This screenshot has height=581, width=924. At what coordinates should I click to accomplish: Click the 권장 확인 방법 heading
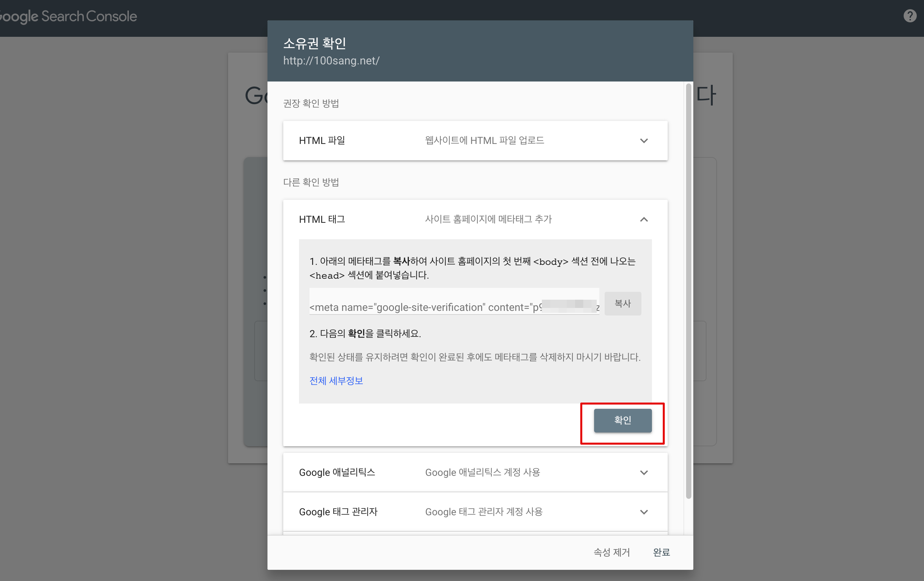tap(311, 103)
